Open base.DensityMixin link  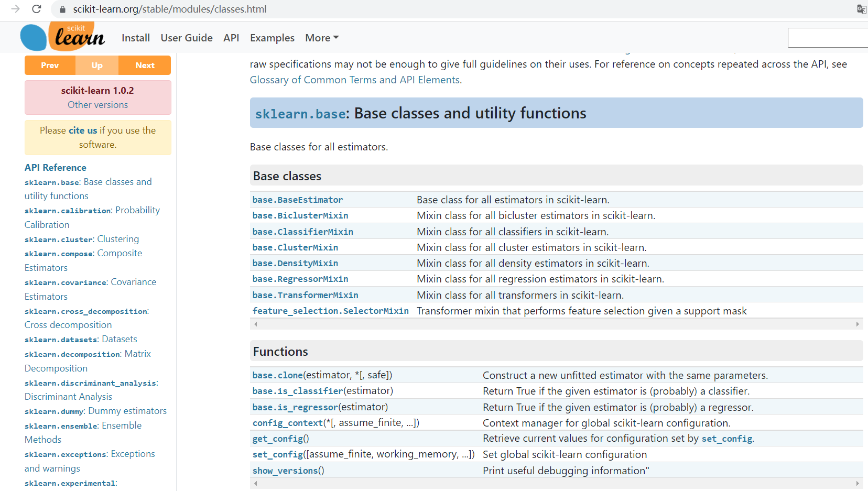[x=295, y=263]
